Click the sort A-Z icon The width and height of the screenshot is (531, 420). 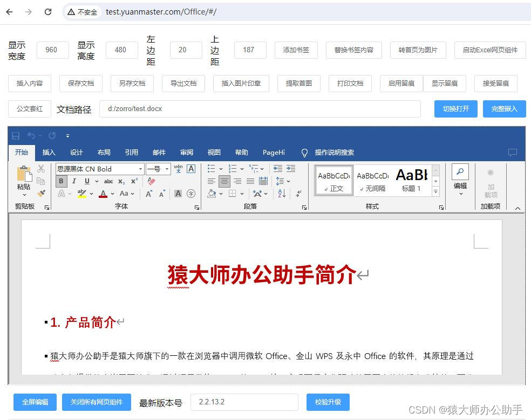pyautogui.click(x=281, y=193)
